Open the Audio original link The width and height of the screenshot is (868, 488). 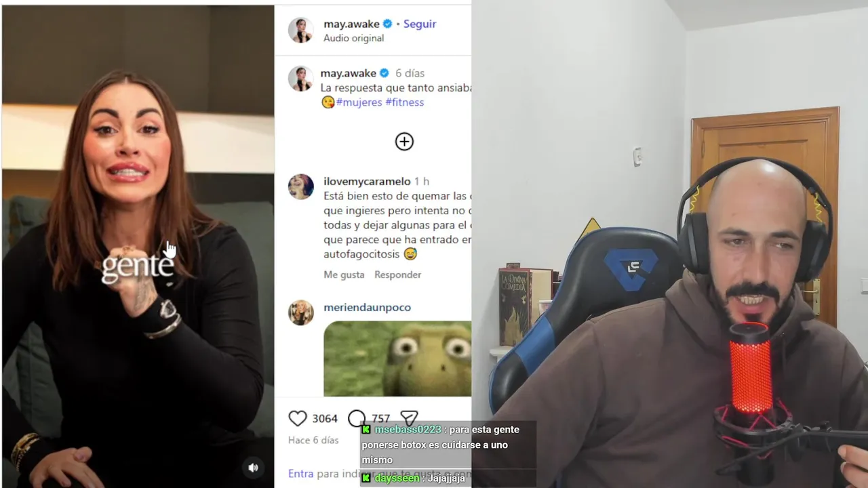(353, 38)
